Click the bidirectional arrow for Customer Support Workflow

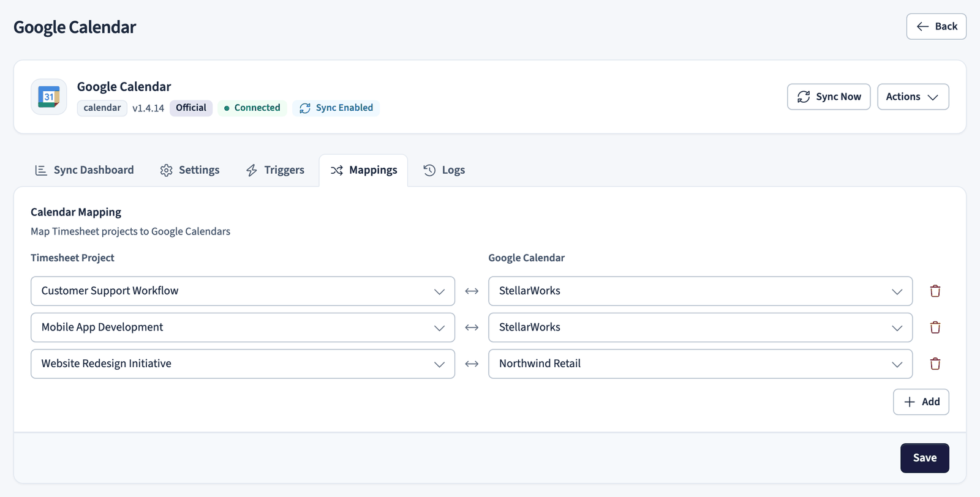tap(472, 291)
